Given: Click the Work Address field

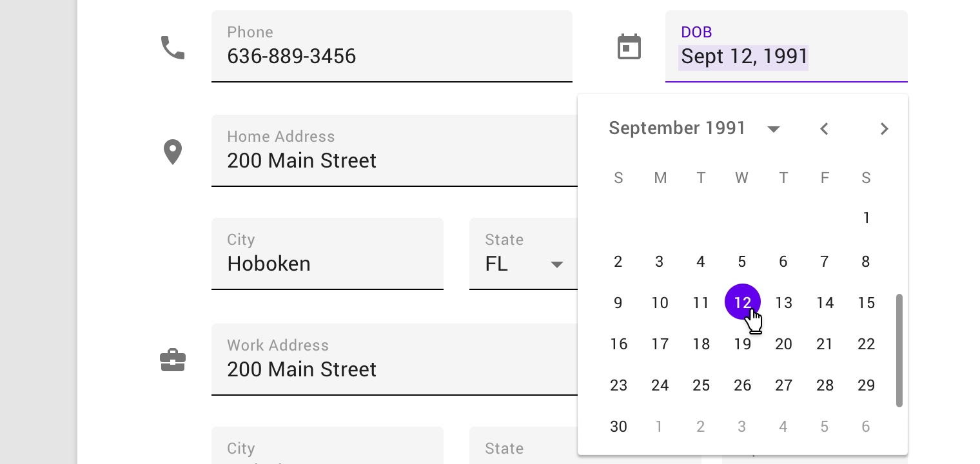Looking at the screenshot, I should [x=393, y=369].
